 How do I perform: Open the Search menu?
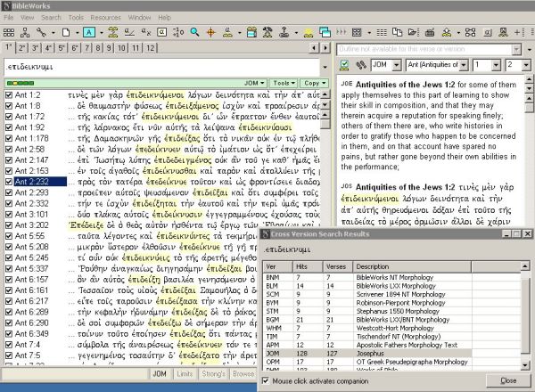(51, 18)
